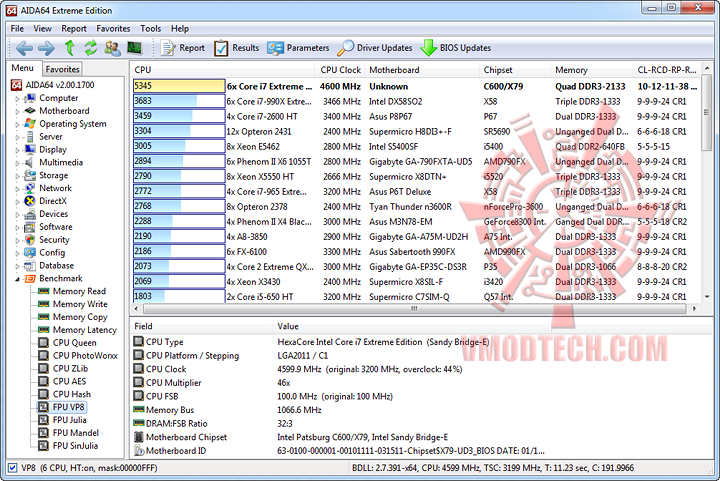The height and width of the screenshot is (481, 720).
Task: Select Database tree node
Action: (56, 265)
